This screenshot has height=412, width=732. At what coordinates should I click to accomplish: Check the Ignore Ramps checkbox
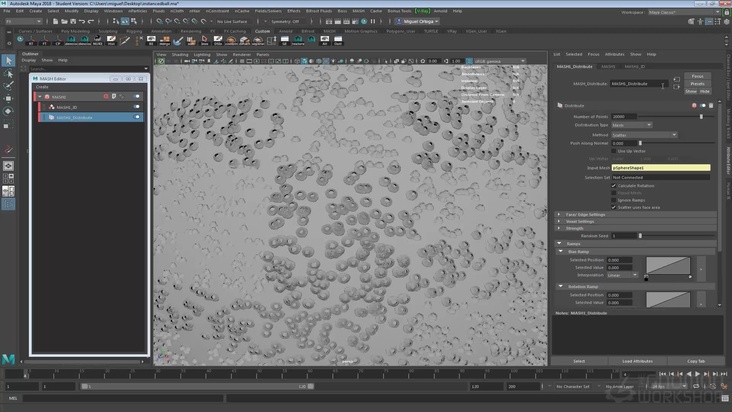click(614, 200)
